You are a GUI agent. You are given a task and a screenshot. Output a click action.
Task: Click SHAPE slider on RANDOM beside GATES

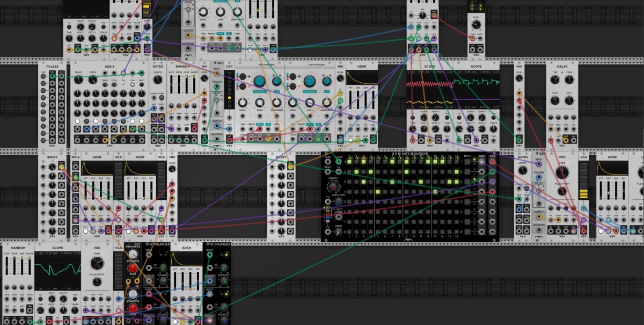(x=194, y=84)
